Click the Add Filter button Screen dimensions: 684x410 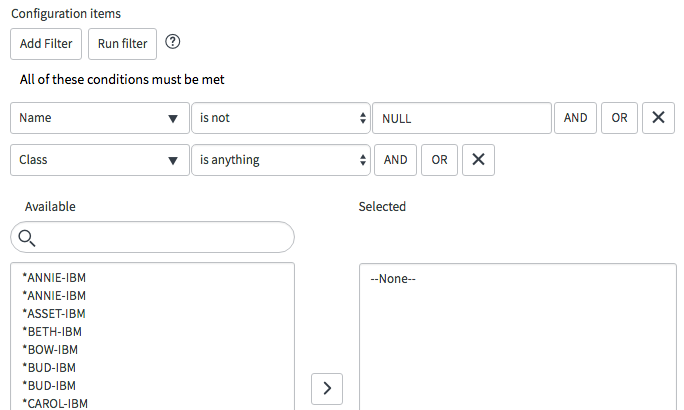click(x=46, y=43)
